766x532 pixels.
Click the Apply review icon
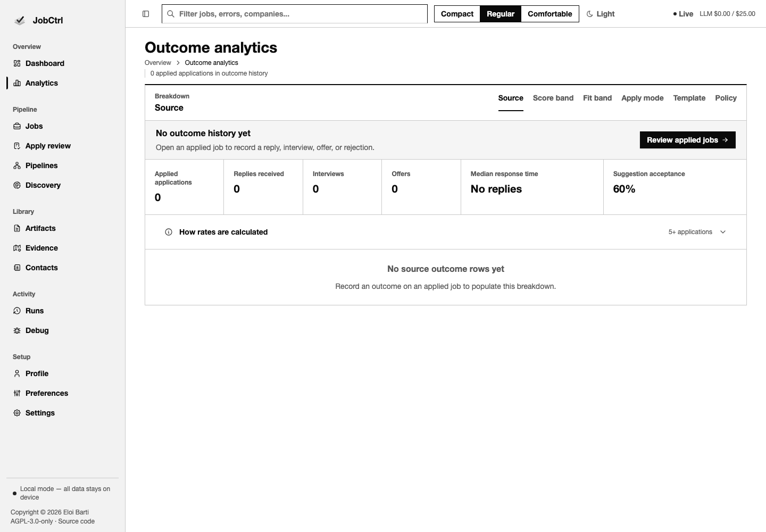[17, 146]
